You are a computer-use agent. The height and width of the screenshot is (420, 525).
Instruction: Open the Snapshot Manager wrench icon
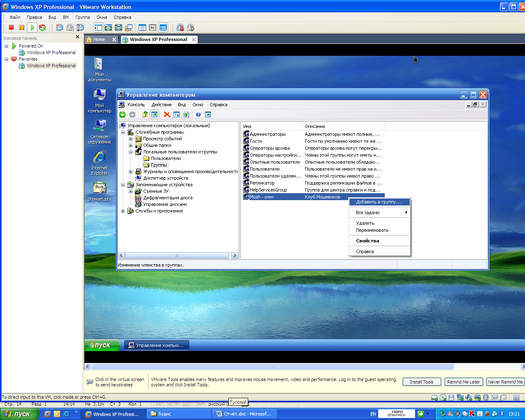80,27
